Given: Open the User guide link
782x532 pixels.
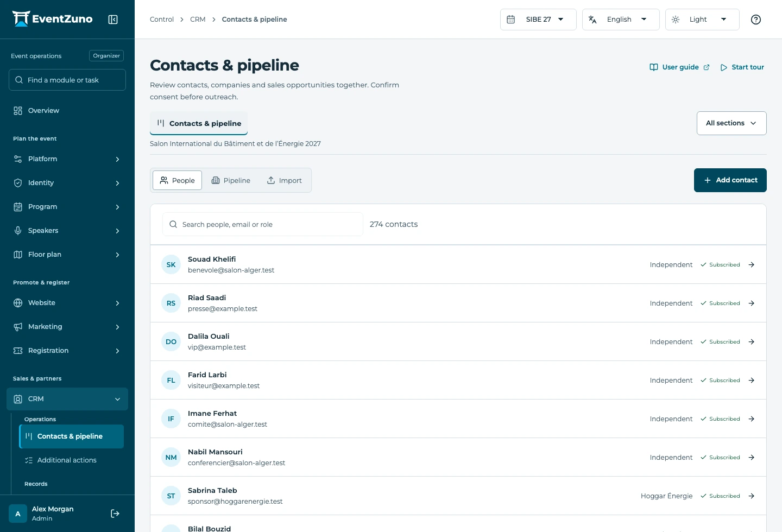Looking at the screenshot, I should click(x=679, y=67).
